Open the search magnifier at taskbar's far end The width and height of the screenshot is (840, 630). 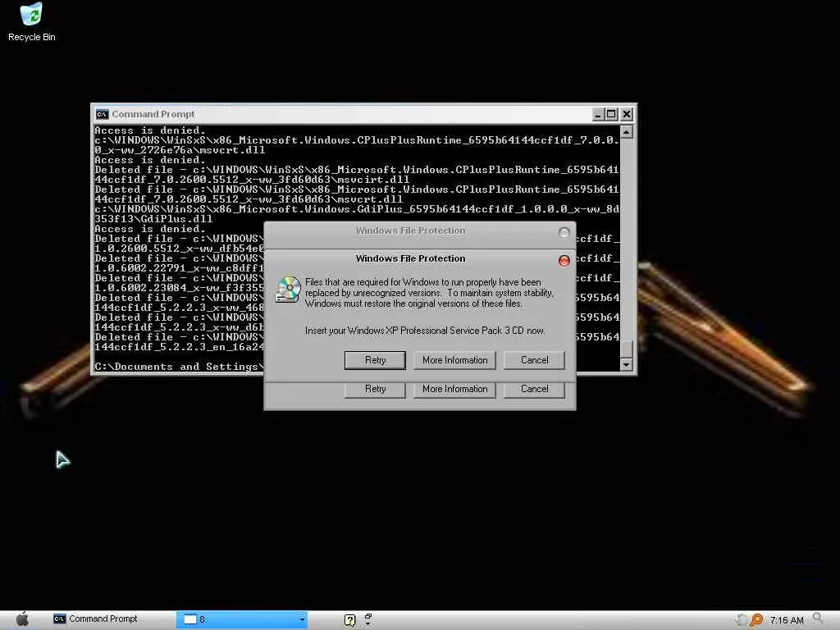pos(818,619)
